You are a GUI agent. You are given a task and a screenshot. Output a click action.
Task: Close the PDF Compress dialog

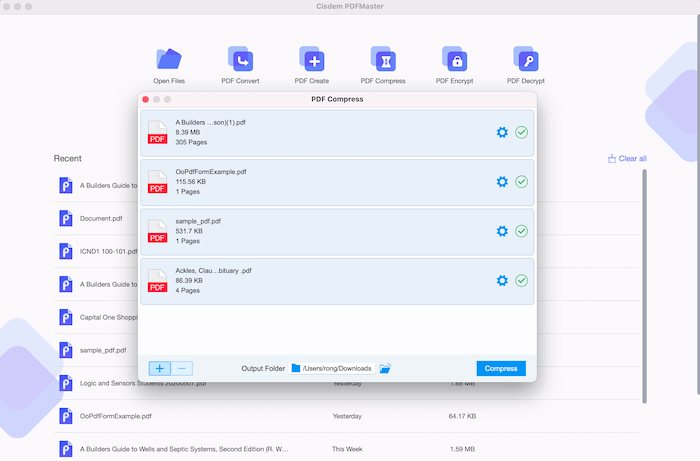pos(146,100)
